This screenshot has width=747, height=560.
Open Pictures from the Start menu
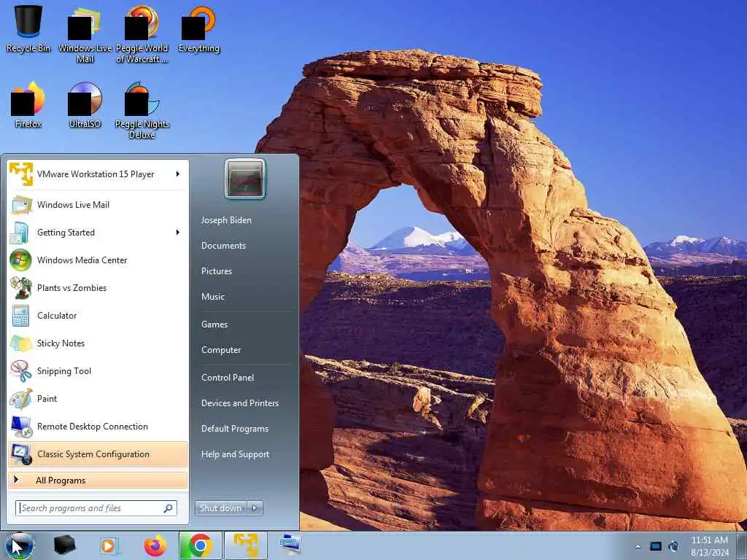(217, 271)
